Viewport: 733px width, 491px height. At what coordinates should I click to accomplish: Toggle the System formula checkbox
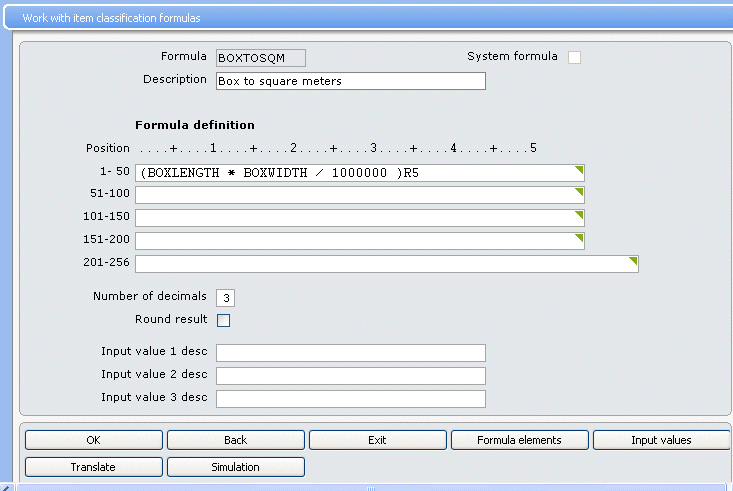pos(574,57)
